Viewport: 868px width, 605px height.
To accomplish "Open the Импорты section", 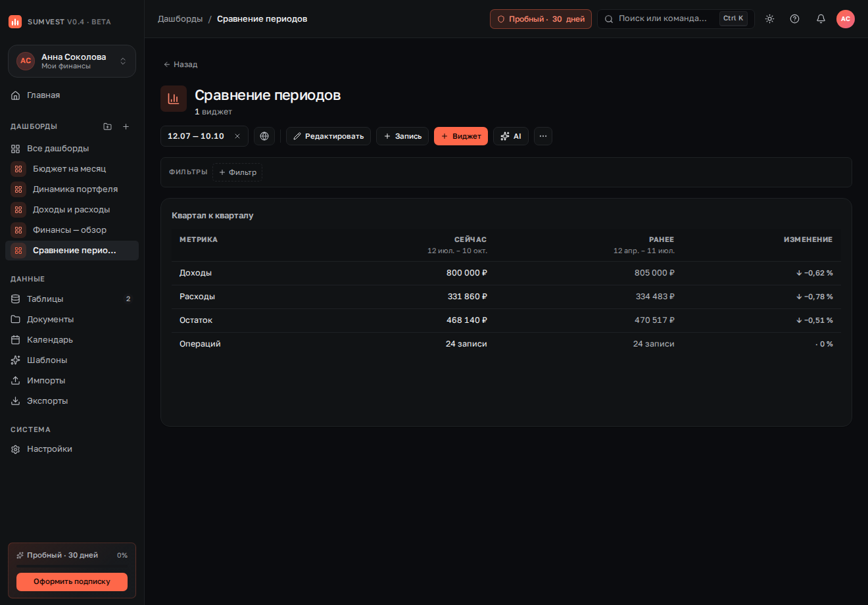I will pyautogui.click(x=72, y=381).
